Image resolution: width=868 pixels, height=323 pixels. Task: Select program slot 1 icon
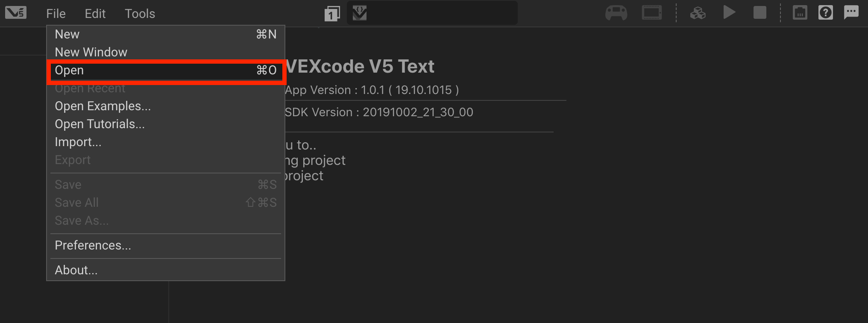332,13
